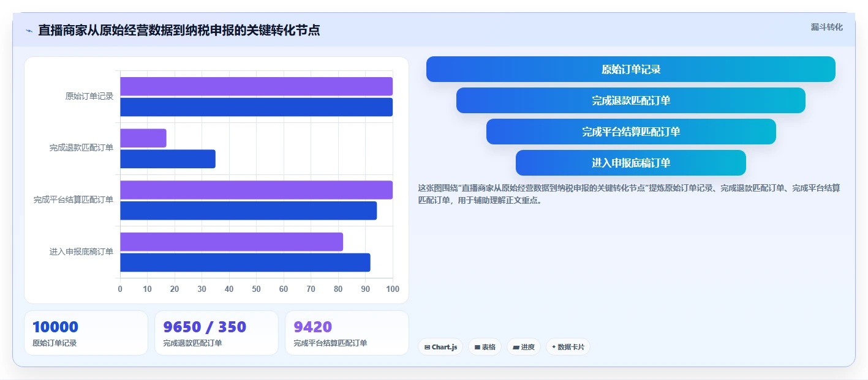Click the description paragraph starting 这张图围绕
The height and width of the screenshot is (380, 868).
coord(628,194)
